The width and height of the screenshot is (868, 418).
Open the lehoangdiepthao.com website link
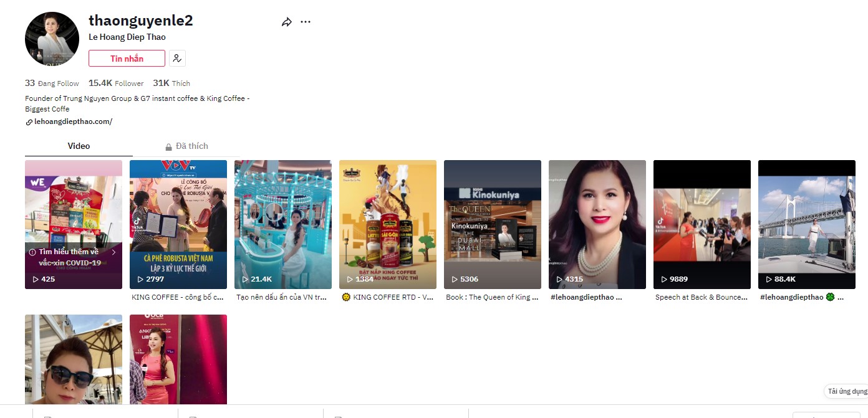click(x=73, y=122)
